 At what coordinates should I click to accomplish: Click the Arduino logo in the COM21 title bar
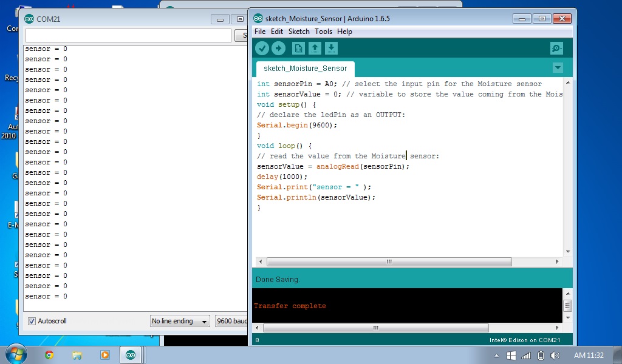[29, 19]
